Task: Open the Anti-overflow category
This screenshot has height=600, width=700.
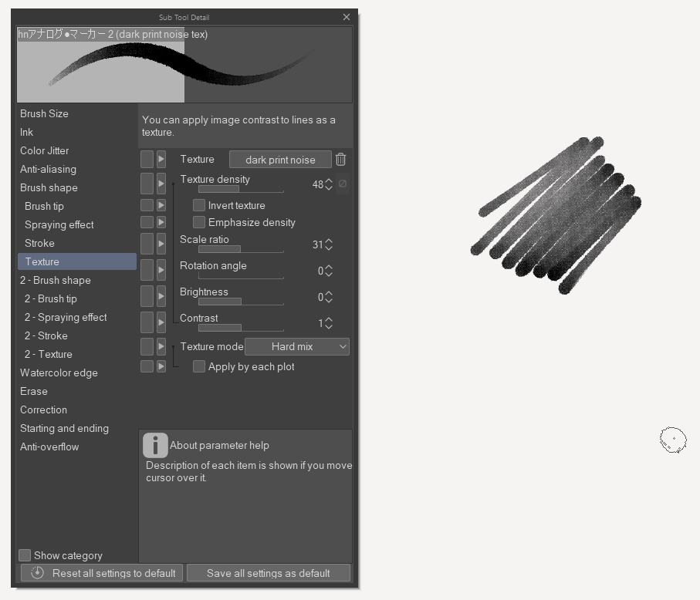Action: pyautogui.click(x=76, y=447)
